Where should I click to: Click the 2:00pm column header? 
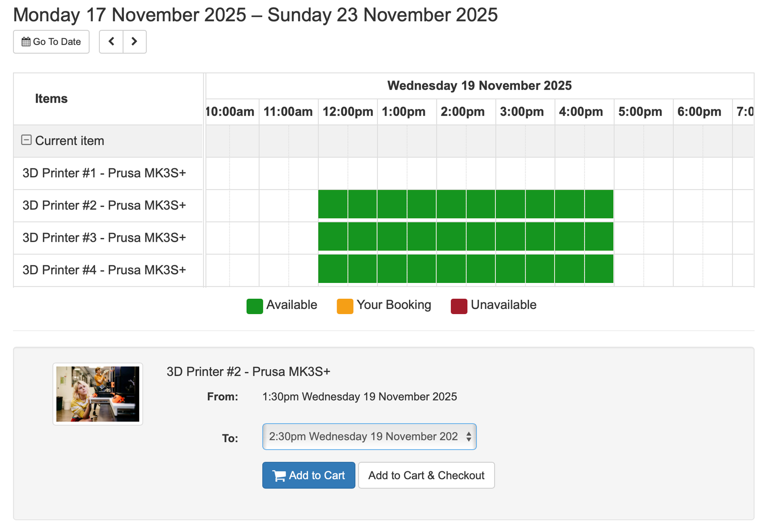pyautogui.click(x=463, y=111)
